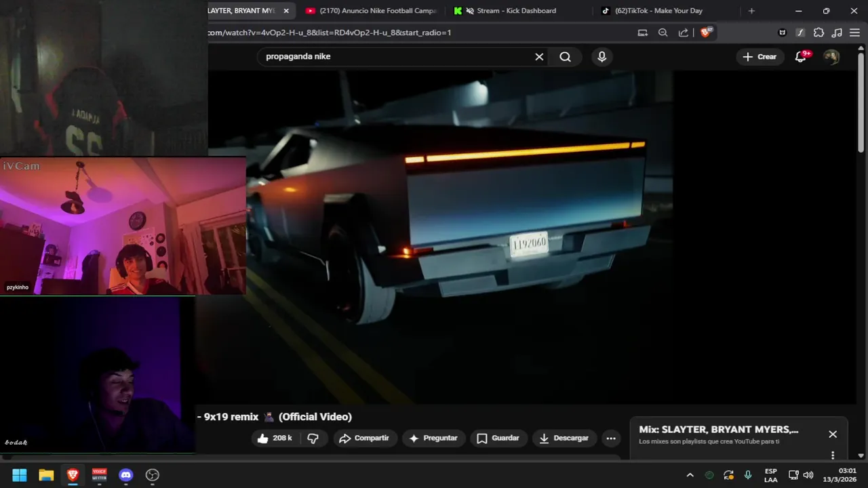Image resolution: width=868 pixels, height=488 pixels.
Task: Open the YouTube account avatar menu
Action: tap(831, 57)
